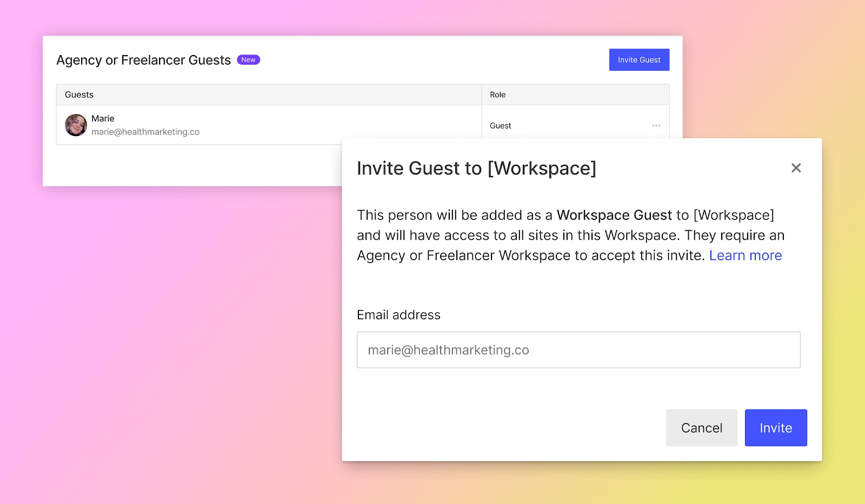
Task: Select the Guest role value for Marie
Action: pyautogui.click(x=500, y=125)
